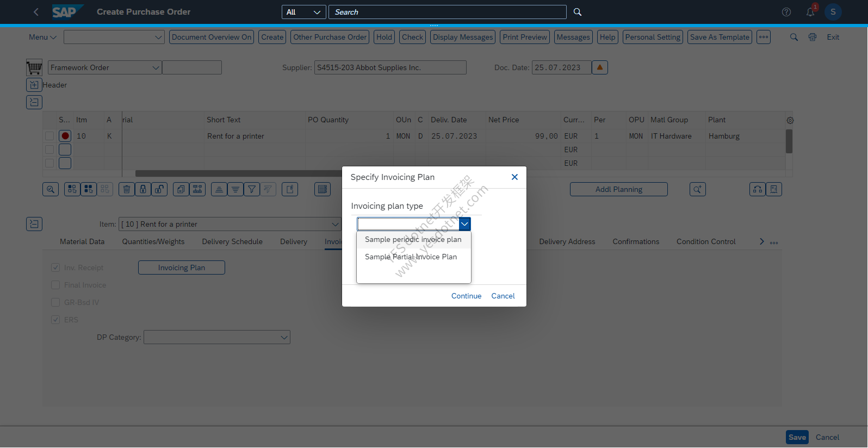
Task: Open the command field dropdown next to Menu
Action: 158,37
